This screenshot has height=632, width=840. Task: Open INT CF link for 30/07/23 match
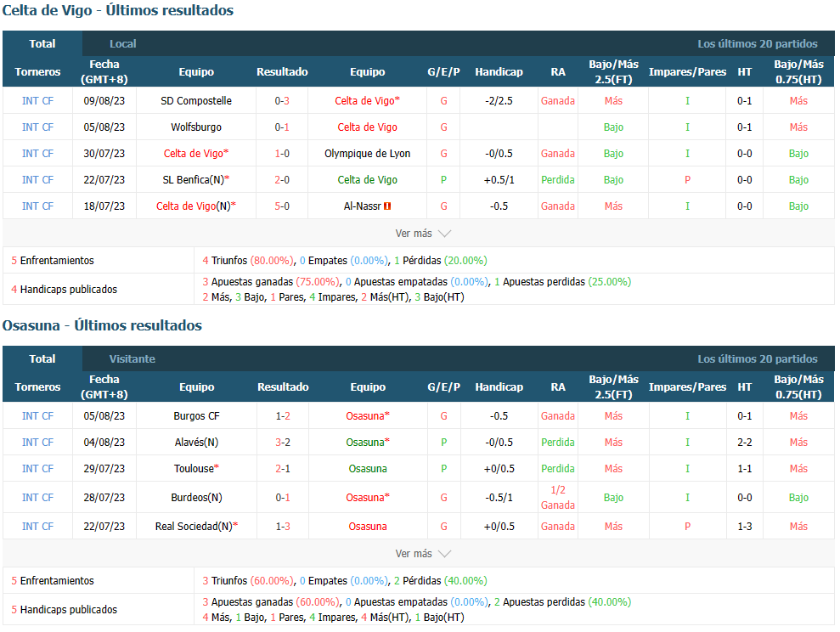click(37, 153)
